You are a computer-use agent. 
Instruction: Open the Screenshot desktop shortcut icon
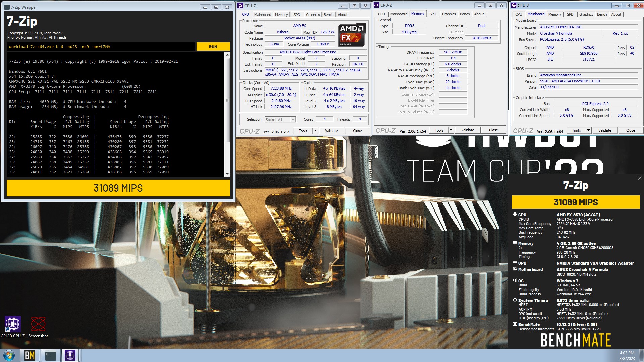point(38,327)
